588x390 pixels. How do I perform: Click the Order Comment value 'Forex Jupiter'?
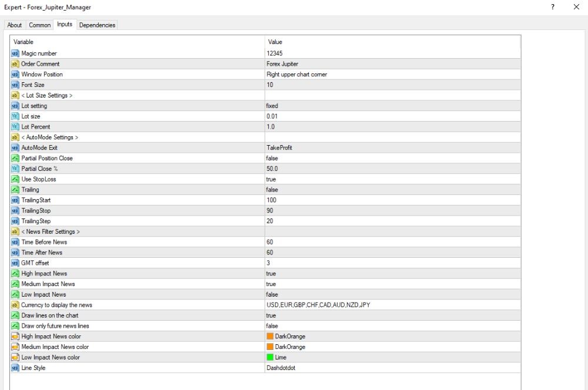(x=282, y=64)
